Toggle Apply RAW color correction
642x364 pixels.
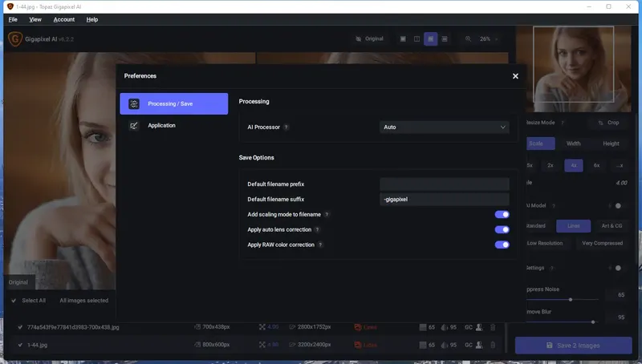click(502, 245)
